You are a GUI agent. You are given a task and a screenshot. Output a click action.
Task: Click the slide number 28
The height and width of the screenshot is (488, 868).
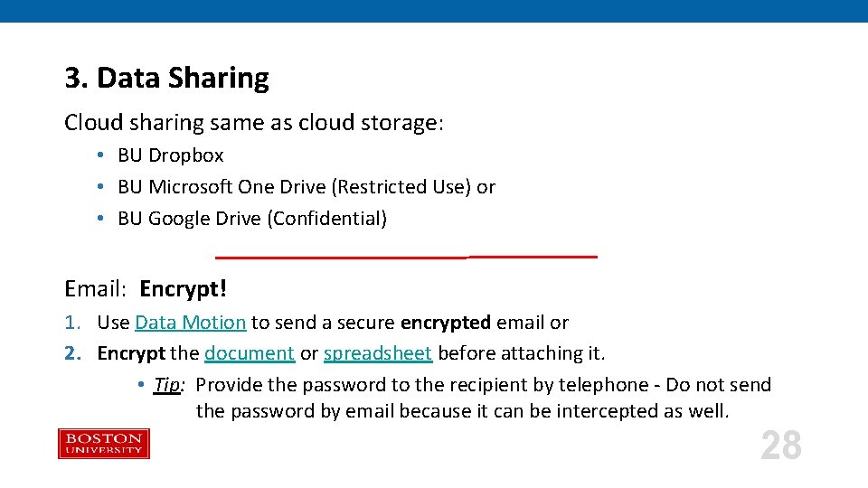(781, 445)
